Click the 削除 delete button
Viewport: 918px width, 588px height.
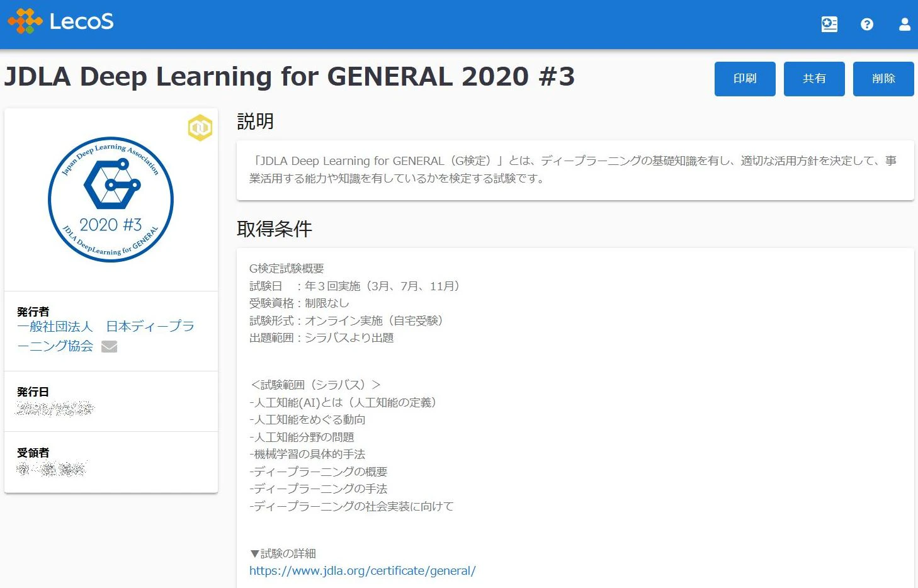[883, 79]
